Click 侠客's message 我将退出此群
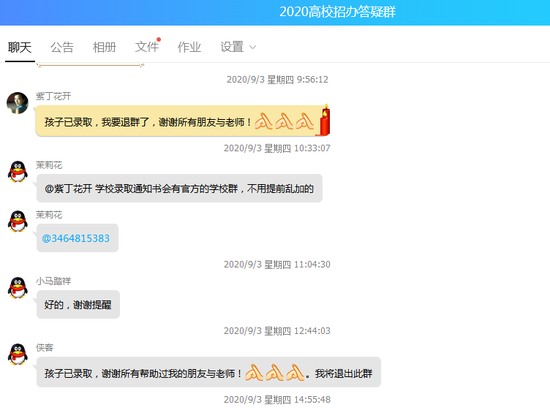This screenshot has width=550, height=410. (208, 372)
